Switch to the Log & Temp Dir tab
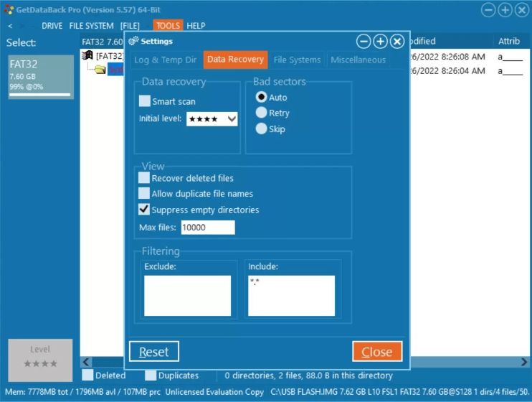 coord(165,60)
